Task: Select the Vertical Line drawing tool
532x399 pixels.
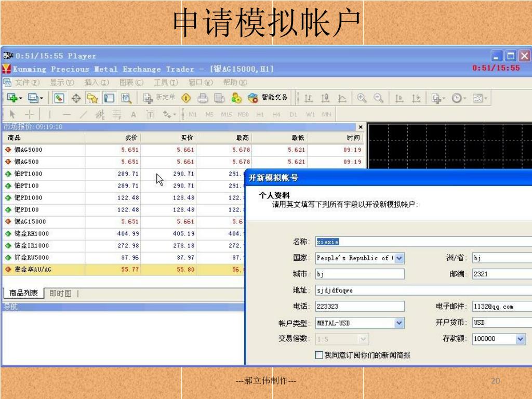Action: pos(50,114)
